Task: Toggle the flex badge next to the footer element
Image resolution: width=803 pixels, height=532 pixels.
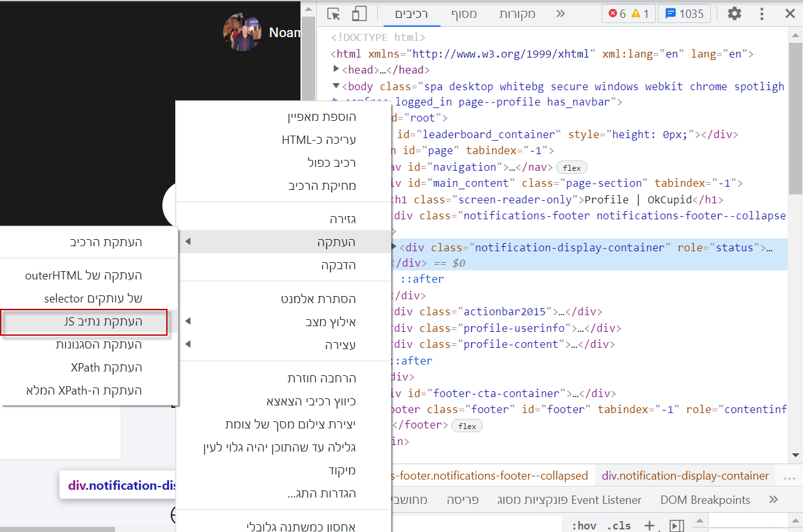Action: pos(467,425)
